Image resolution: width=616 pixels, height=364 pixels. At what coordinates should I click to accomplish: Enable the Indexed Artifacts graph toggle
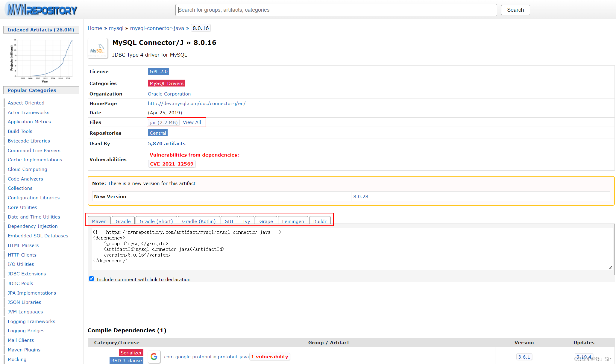(x=42, y=29)
